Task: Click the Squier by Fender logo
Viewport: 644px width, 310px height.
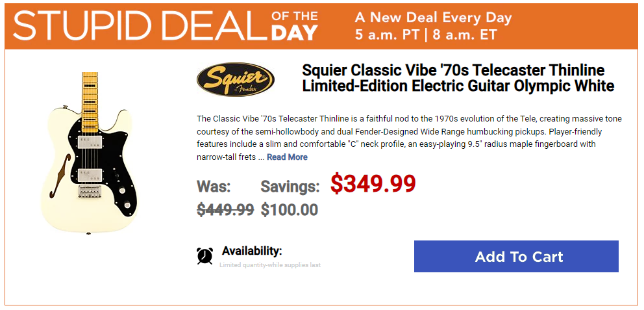Action: 236,79
